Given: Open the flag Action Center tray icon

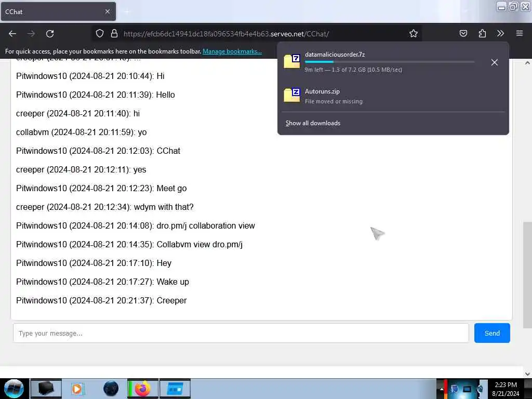Looking at the screenshot, I should pyautogui.click(x=455, y=389).
